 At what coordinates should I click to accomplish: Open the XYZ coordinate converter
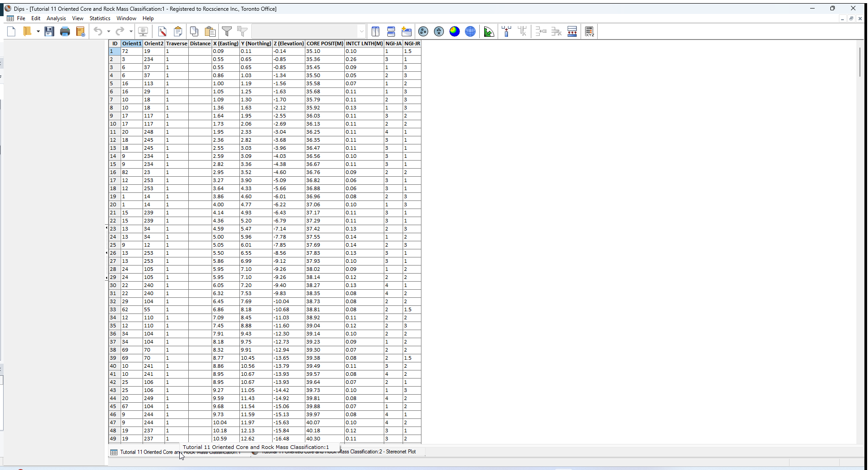tap(590, 31)
